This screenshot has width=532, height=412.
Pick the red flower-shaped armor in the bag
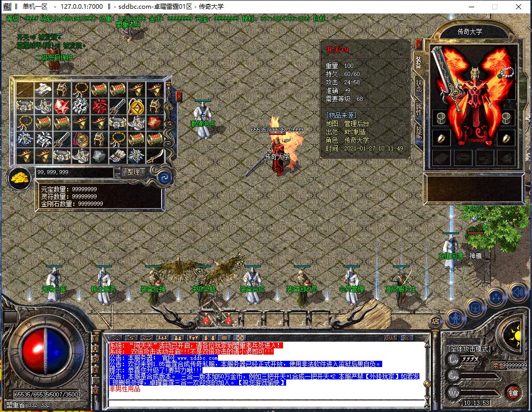pos(99,106)
